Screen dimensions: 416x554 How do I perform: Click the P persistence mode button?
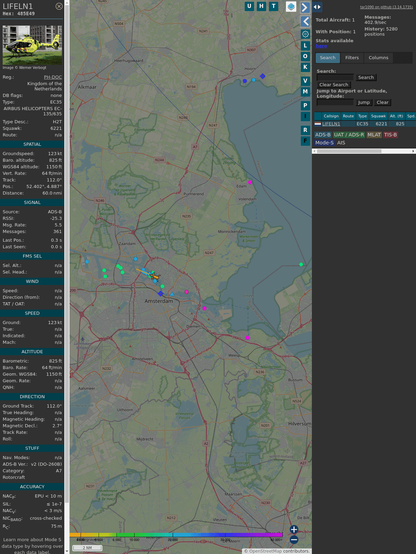[305, 105]
